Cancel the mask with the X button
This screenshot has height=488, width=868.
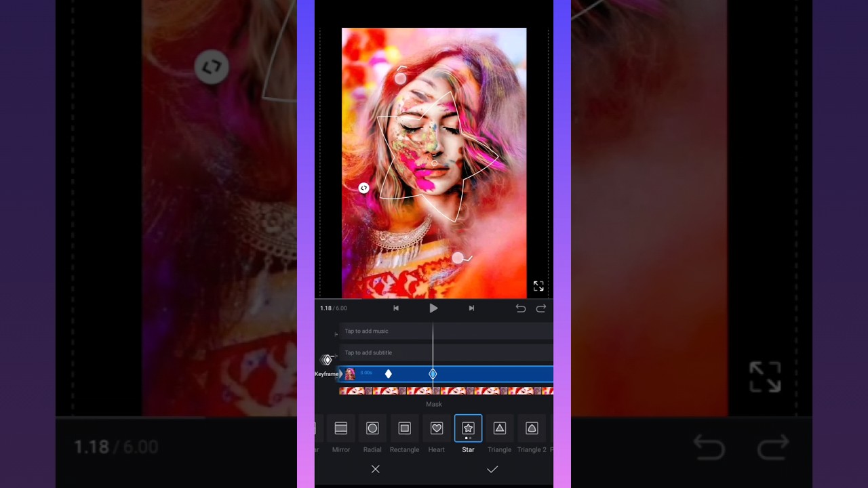(375, 469)
